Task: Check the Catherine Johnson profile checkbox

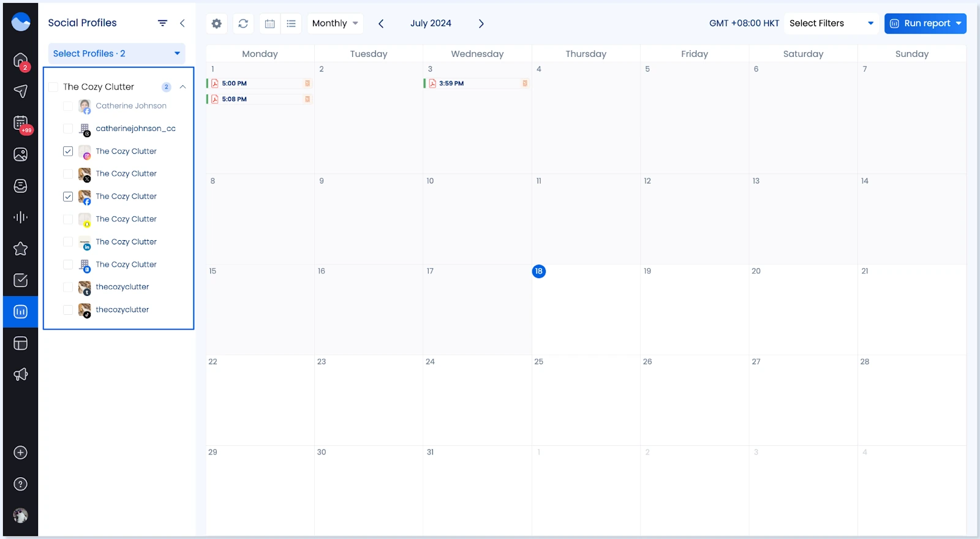Action: click(x=68, y=106)
